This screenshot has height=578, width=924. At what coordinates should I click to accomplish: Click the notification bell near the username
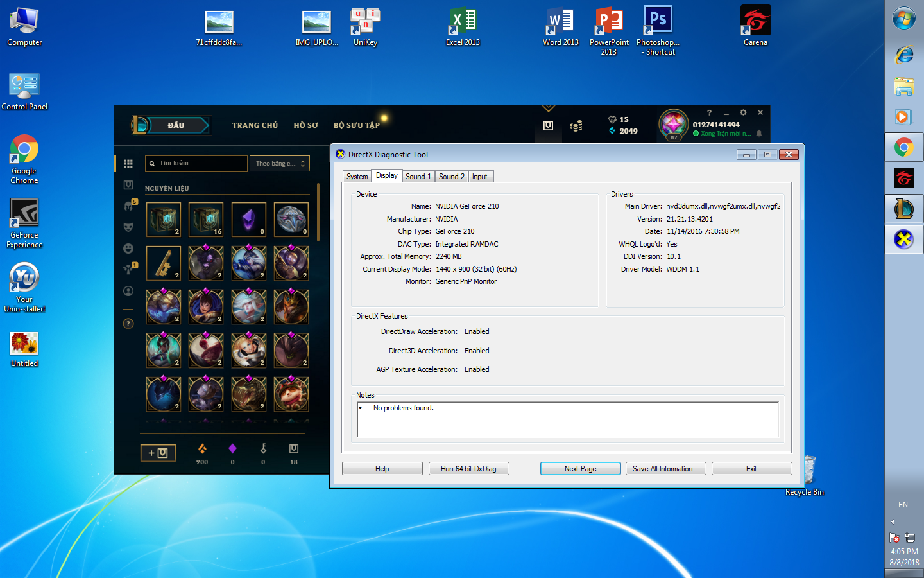tap(759, 134)
